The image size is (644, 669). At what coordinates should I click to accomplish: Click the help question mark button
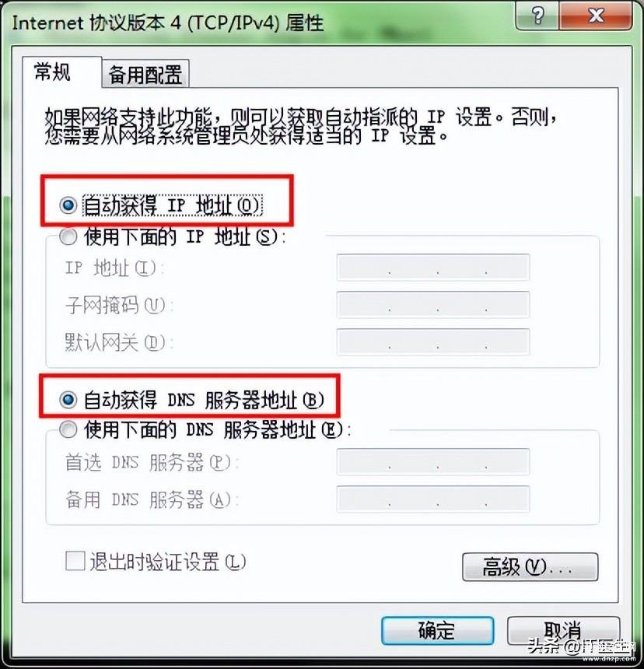(x=537, y=16)
